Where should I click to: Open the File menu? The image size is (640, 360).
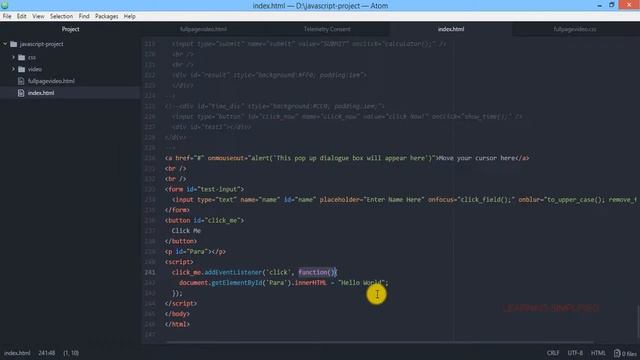click(7, 16)
